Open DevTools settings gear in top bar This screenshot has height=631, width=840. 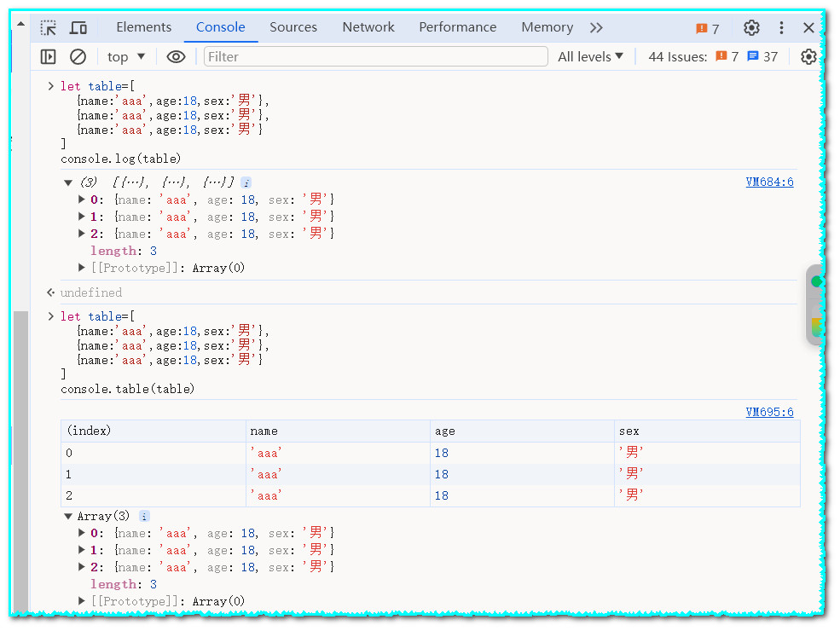[x=751, y=27]
